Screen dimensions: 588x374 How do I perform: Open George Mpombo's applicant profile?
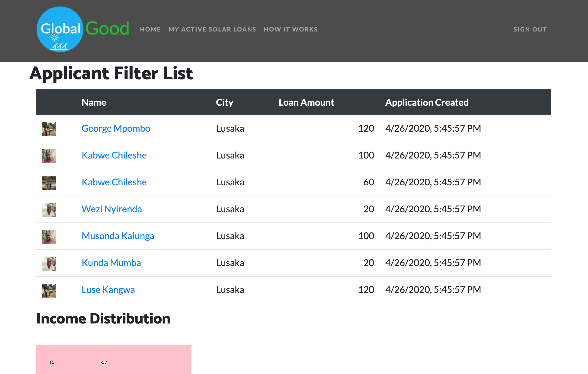(x=116, y=129)
